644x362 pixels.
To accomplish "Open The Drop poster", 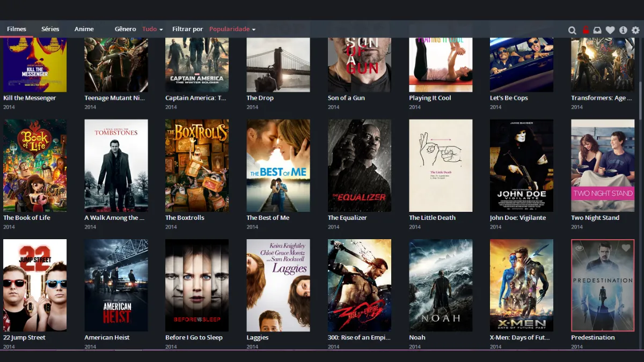I will click(x=278, y=64).
